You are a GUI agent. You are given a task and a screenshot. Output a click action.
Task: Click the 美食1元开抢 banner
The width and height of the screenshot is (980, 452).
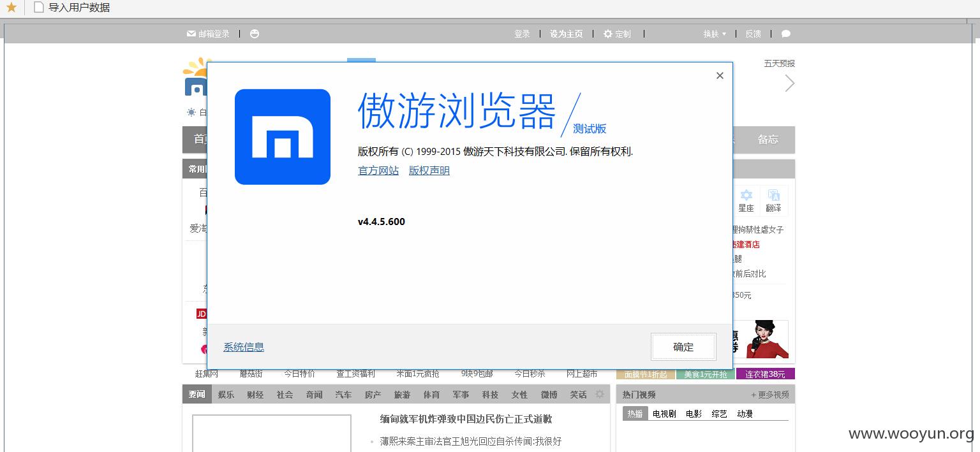tap(706, 374)
